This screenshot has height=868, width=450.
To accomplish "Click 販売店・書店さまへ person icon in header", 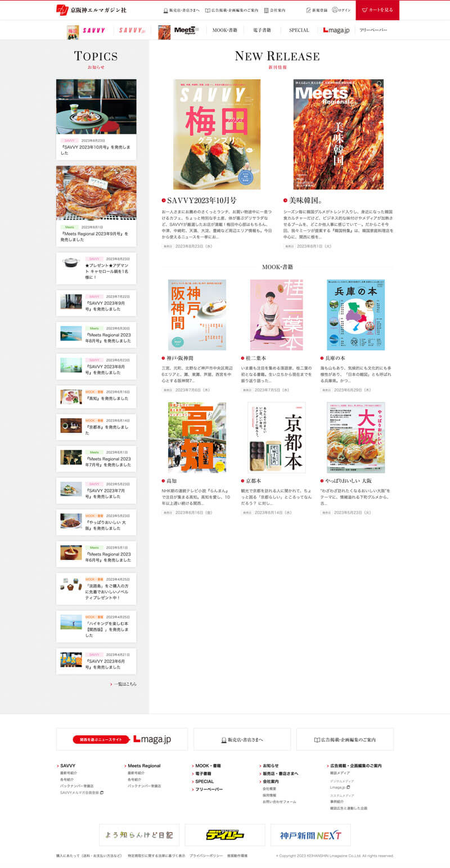I will tap(165, 10).
